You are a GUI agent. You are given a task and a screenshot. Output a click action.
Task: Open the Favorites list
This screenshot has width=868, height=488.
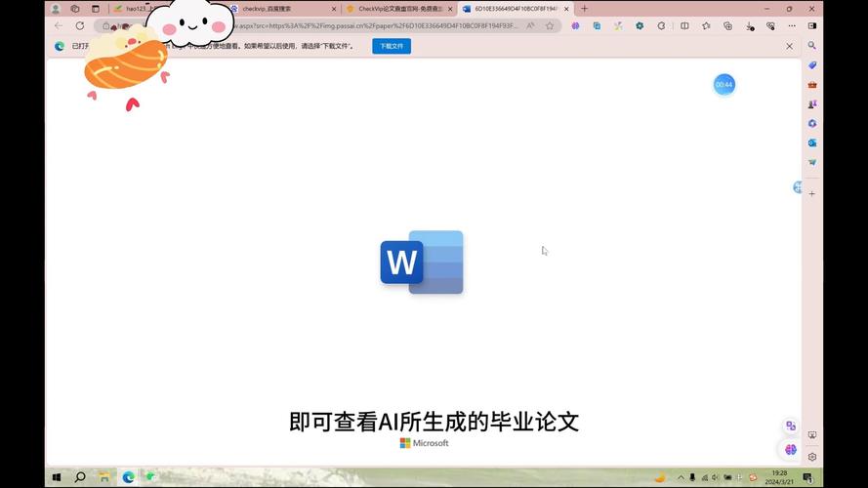pyautogui.click(x=706, y=26)
